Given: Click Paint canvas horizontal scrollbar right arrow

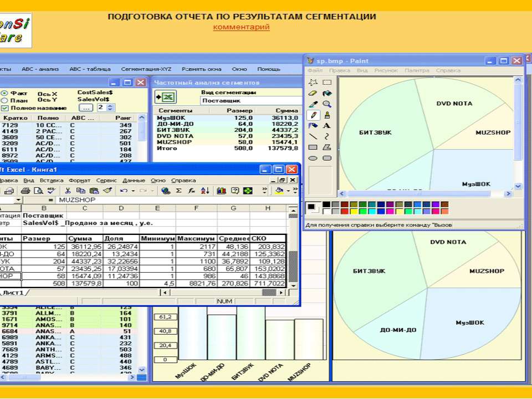Looking at the screenshot, I should pos(508,194).
